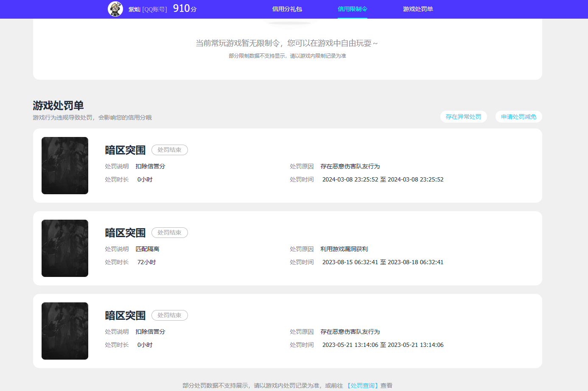Click the 游戏处罚单 section heading

point(58,105)
